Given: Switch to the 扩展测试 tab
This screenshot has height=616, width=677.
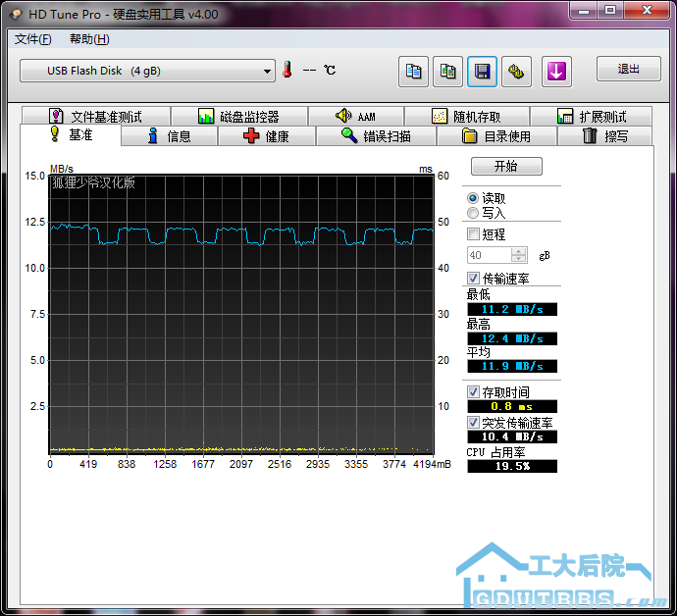Looking at the screenshot, I should [x=591, y=116].
